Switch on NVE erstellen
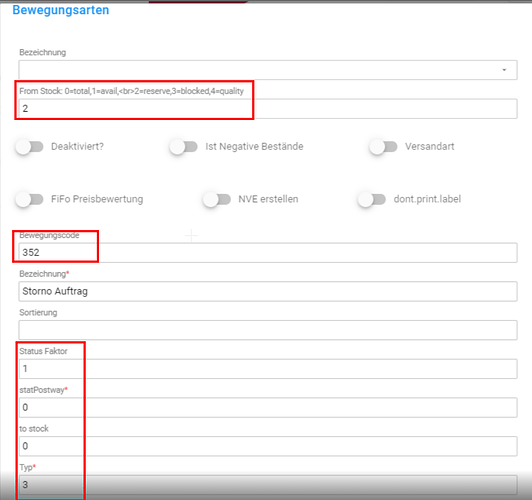532x500 pixels. [x=217, y=199]
